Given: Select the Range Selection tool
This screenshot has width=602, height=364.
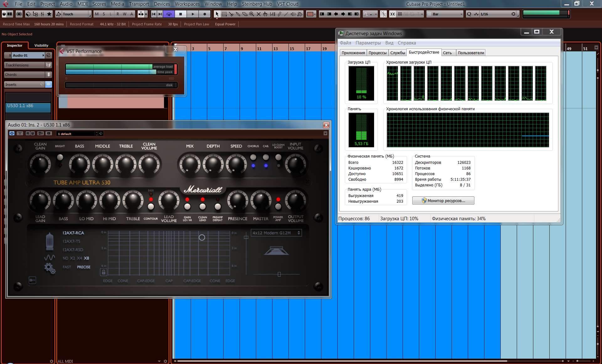Looking at the screenshot, I should tap(224, 14).
